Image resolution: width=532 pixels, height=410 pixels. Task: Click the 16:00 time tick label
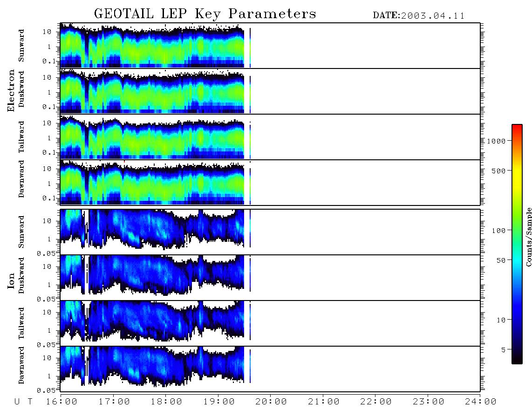click(61, 402)
